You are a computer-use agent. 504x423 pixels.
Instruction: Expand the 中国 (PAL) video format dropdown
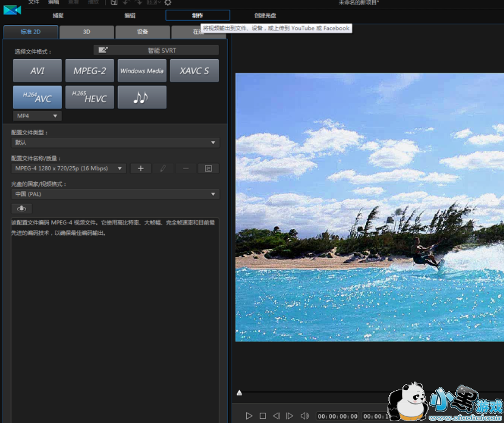point(116,194)
